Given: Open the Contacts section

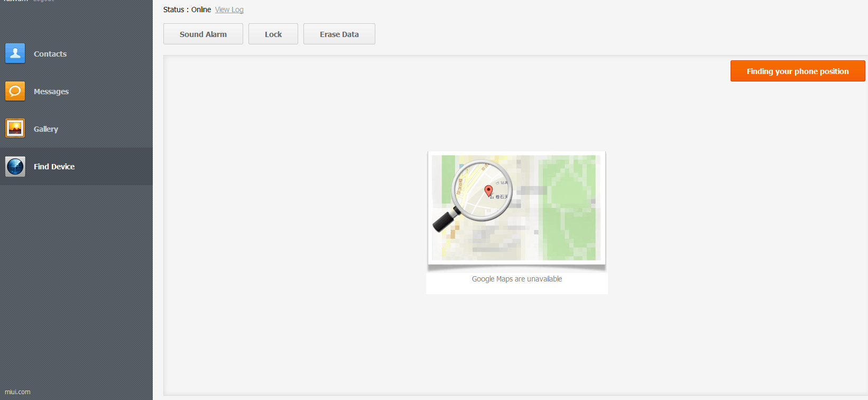Looking at the screenshot, I should 76,54.
